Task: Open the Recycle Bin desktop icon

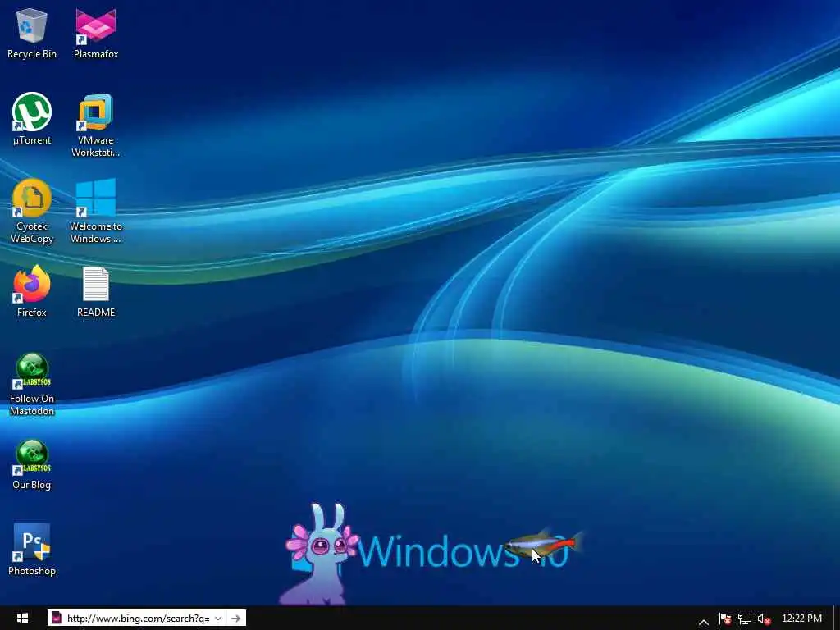Action: click(32, 33)
